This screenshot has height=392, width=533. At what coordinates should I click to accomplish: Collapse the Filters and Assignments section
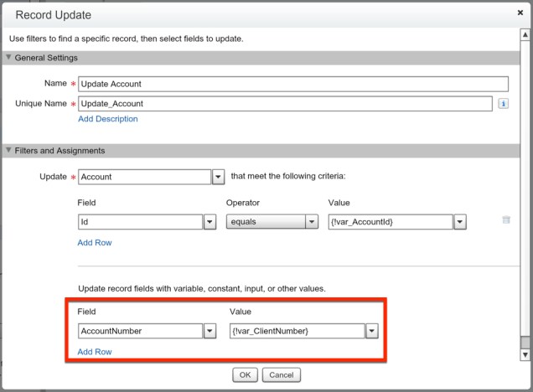[x=9, y=151]
